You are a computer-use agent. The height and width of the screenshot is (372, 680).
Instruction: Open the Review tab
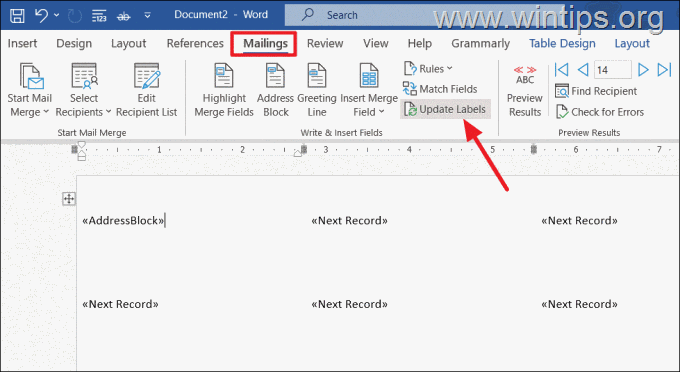[325, 43]
